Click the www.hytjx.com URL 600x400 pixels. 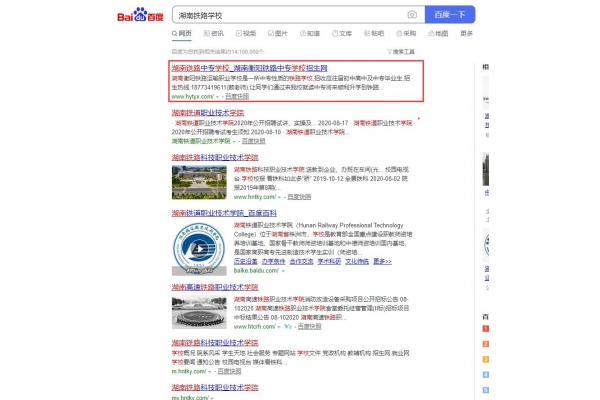pyautogui.click(x=192, y=96)
